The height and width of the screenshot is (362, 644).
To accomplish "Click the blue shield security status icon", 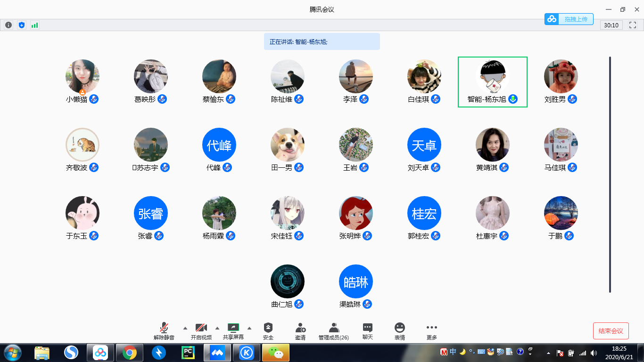I will click(x=21, y=25).
